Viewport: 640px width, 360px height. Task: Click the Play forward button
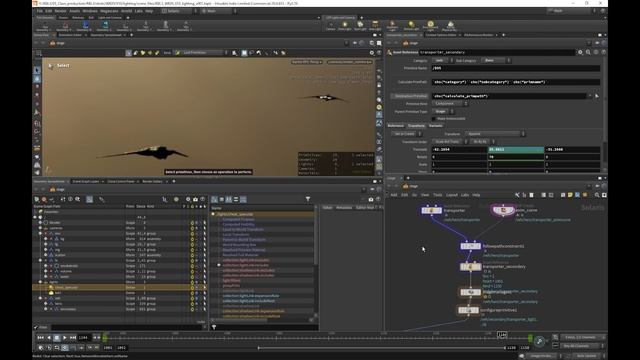click(x=65, y=338)
